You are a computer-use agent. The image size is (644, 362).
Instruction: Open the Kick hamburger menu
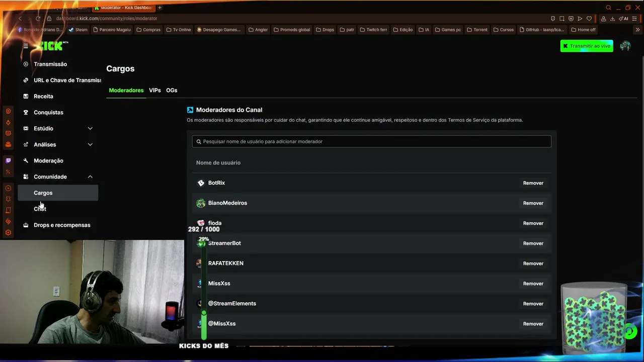[x=26, y=46]
